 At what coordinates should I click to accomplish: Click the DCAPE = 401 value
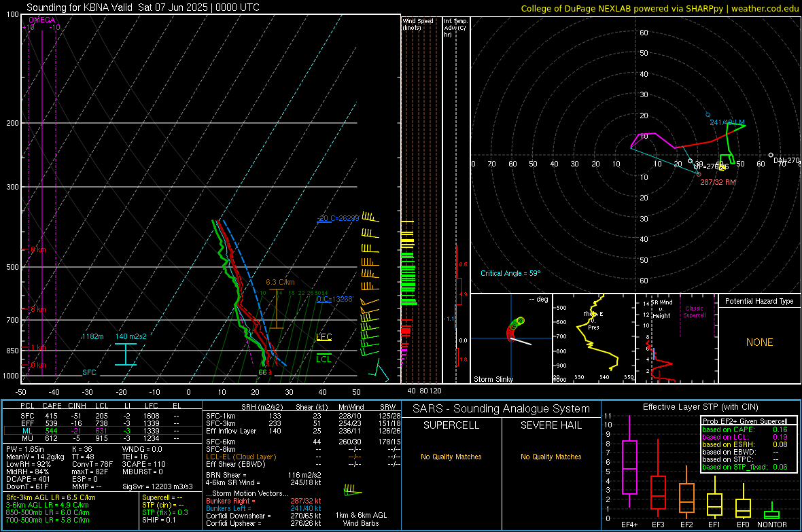pyautogui.click(x=28, y=479)
